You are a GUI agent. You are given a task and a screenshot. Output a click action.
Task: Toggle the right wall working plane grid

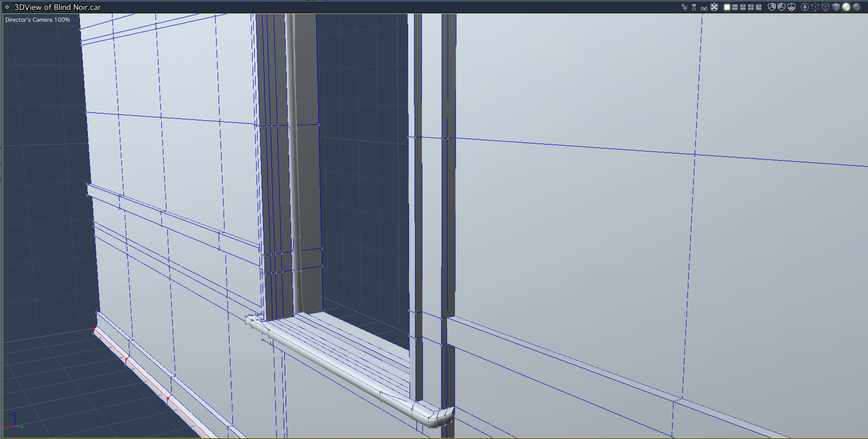pos(772,7)
